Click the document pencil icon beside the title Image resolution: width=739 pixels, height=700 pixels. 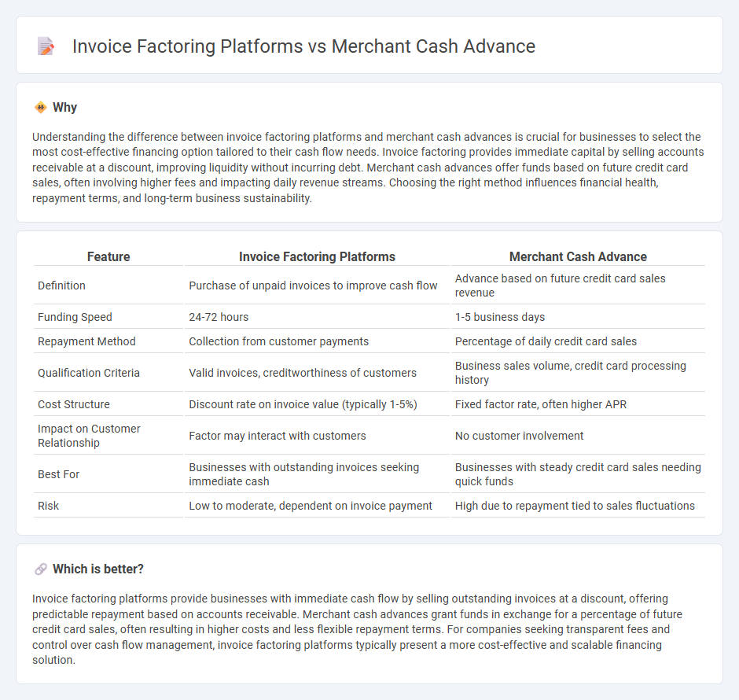click(46, 46)
